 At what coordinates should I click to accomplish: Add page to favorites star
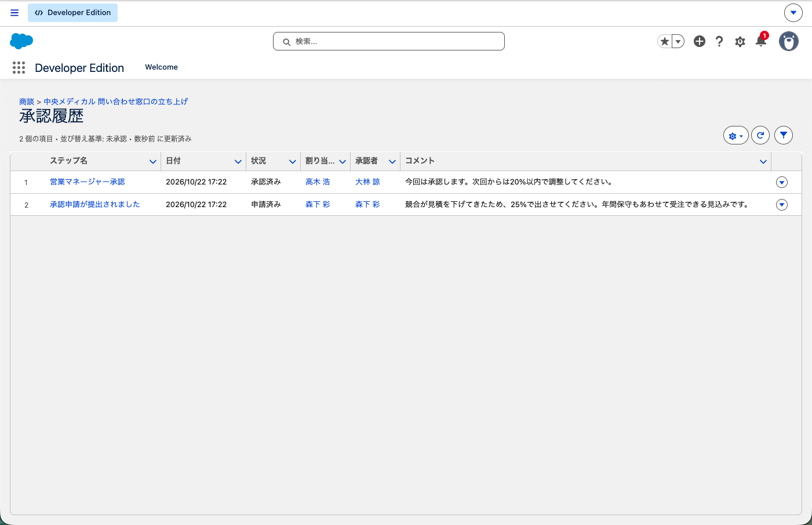pos(665,41)
